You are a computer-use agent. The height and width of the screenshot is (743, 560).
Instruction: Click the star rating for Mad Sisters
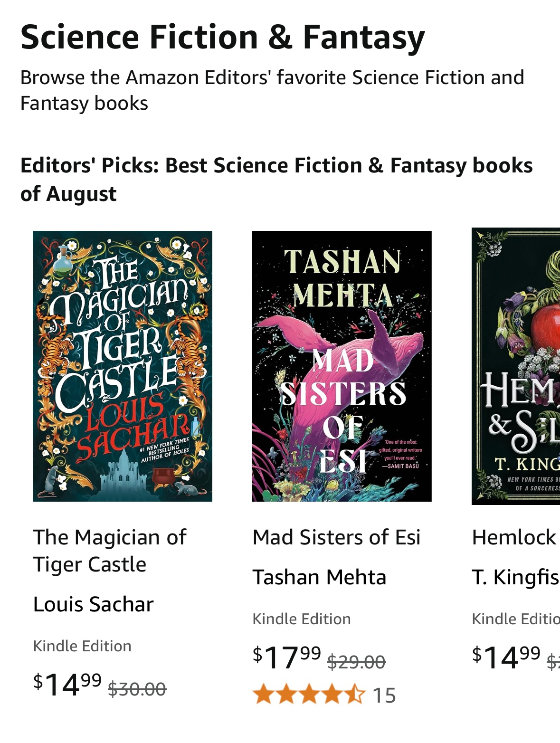(x=309, y=695)
